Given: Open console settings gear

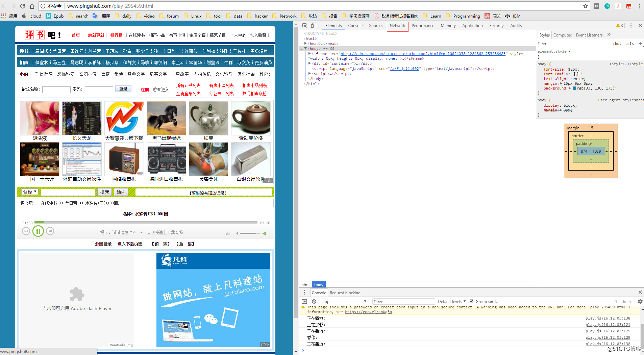Looking at the screenshot, I should (x=640, y=301).
